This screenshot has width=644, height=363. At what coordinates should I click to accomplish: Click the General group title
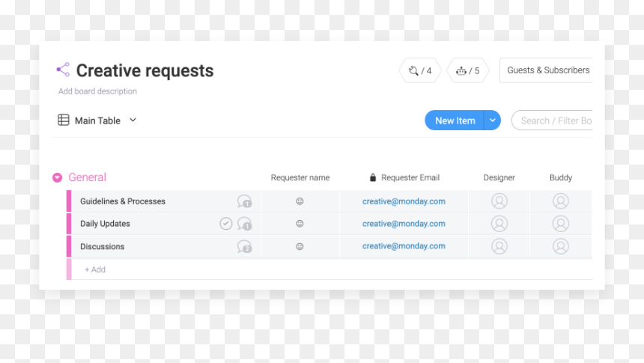pos(87,177)
